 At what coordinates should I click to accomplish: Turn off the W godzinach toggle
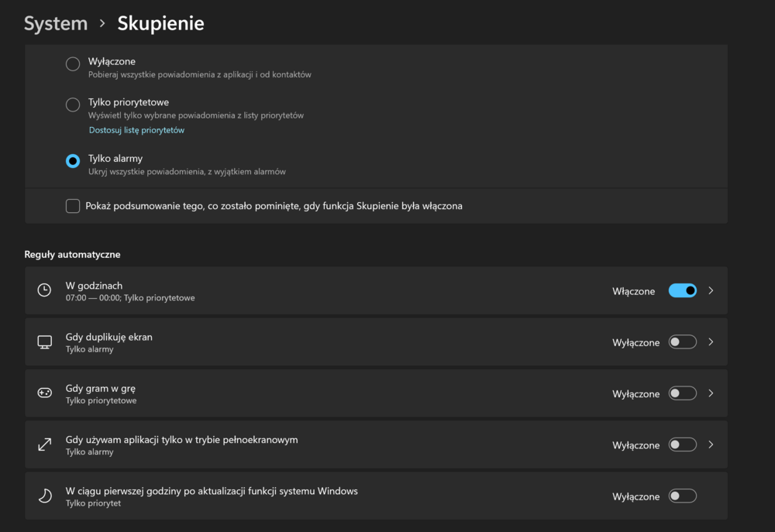coord(682,290)
